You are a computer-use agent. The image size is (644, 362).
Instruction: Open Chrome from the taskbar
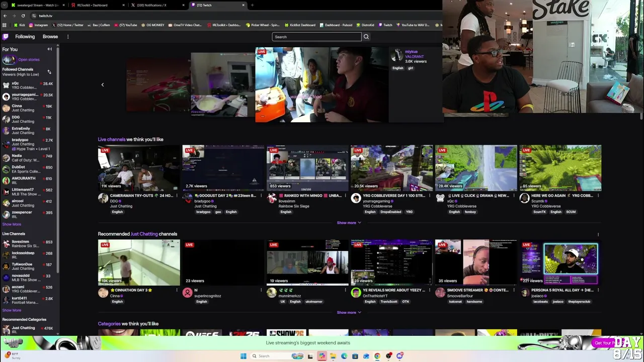(x=377, y=356)
